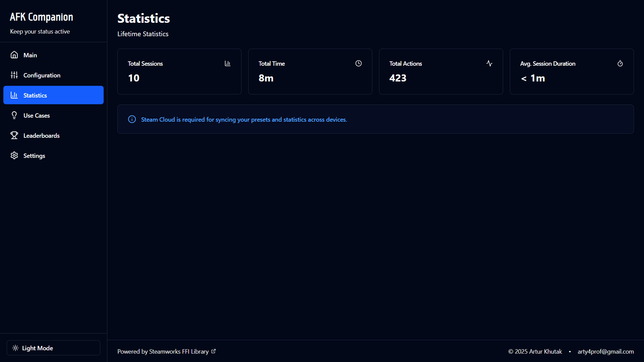The height and width of the screenshot is (362, 644).
Task: Select the Leaderboards trophy icon
Action: point(14,135)
